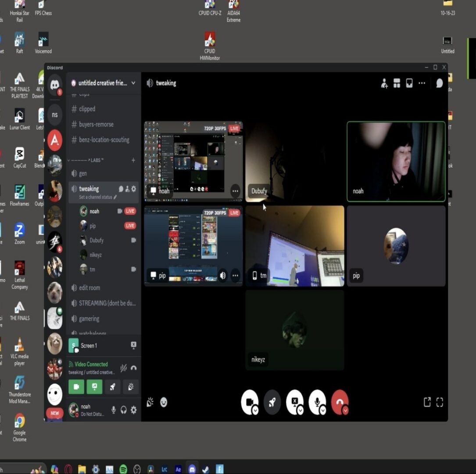Open more options on pip's stream tile
Viewport: 476px width, 474px height.
point(236,276)
